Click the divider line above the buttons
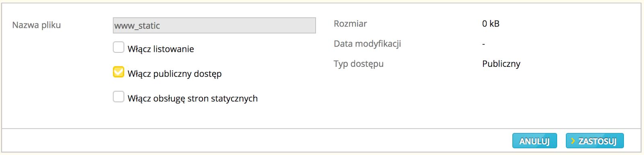Screen dimensions: 644x155 [321, 129]
